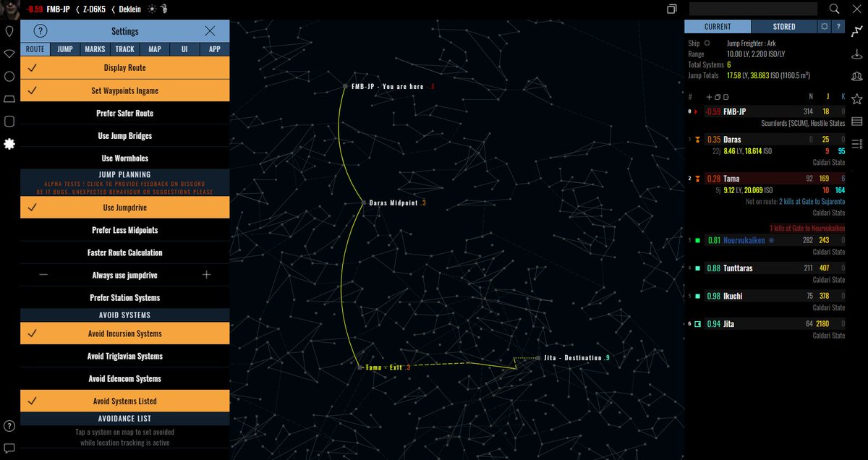Screen dimensions: 868x460
Task: Enable Use Wormholes
Action: coord(125,158)
